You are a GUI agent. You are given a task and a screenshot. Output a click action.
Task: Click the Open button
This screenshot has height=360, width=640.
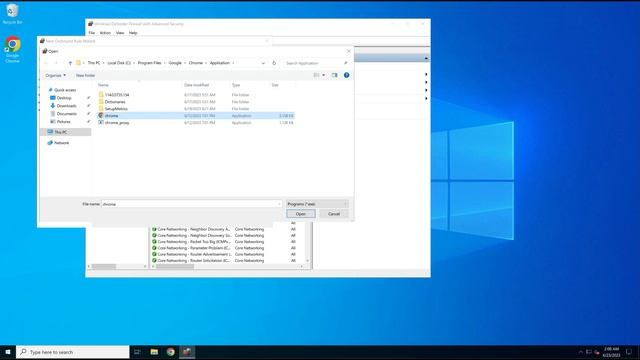(x=301, y=214)
